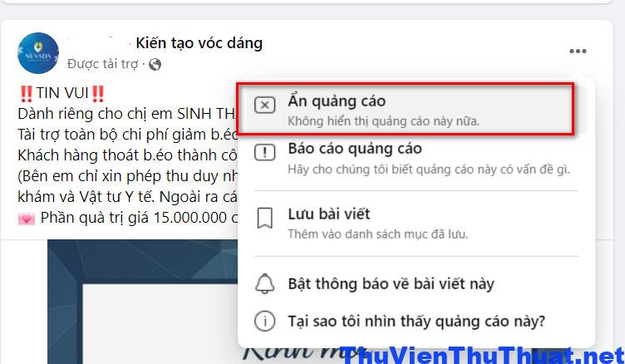Viewport: 625px width, 364px height.
Task: Click the Không hiển thị quảng cáo này nữa description
Action: click(383, 121)
